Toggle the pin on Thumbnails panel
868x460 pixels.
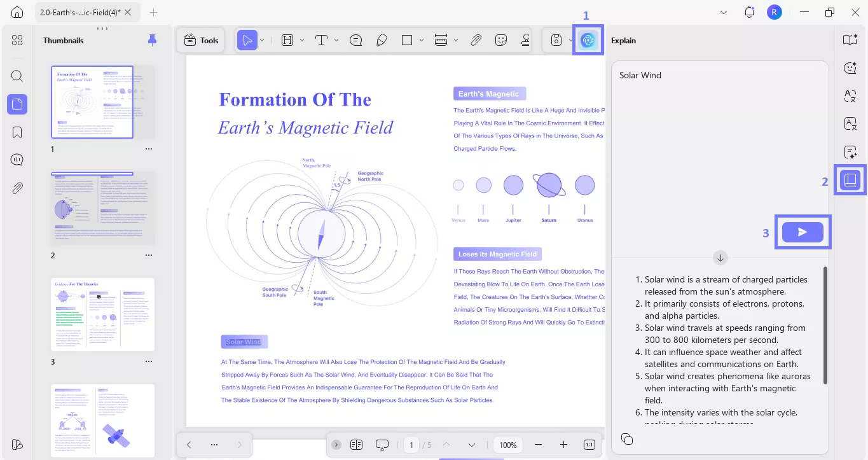[152, 40]
